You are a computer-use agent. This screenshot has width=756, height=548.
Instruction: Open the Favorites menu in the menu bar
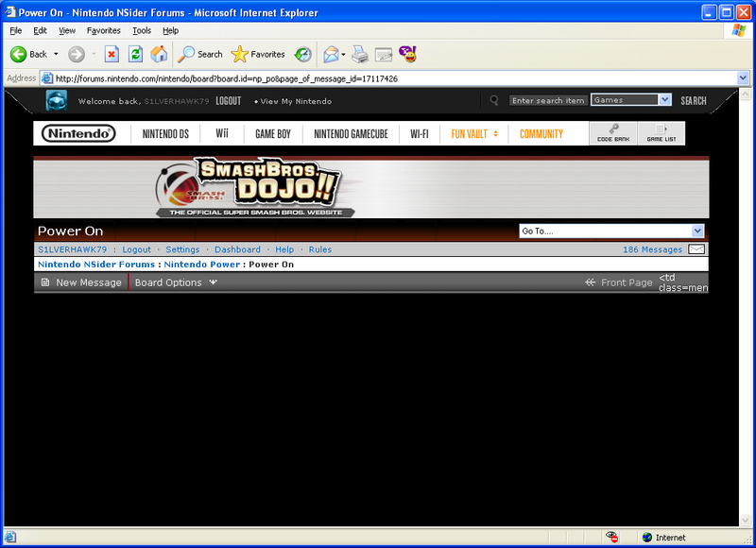pyautogui.click(x=104, y=31)
